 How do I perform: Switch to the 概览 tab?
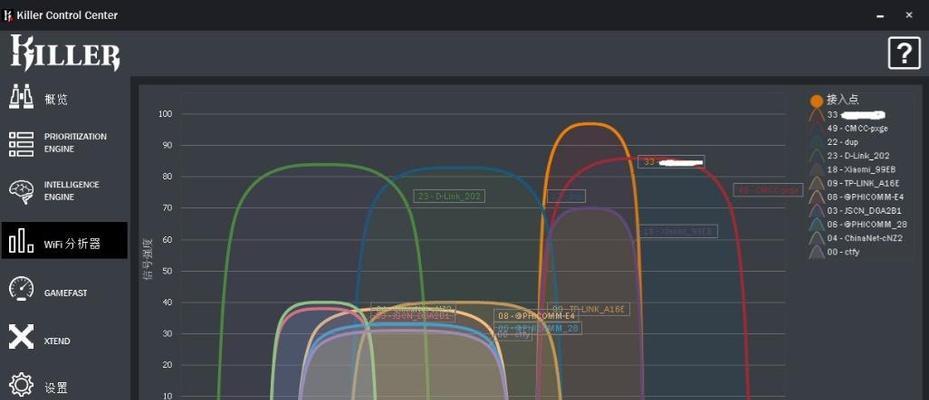coord(56,100)
